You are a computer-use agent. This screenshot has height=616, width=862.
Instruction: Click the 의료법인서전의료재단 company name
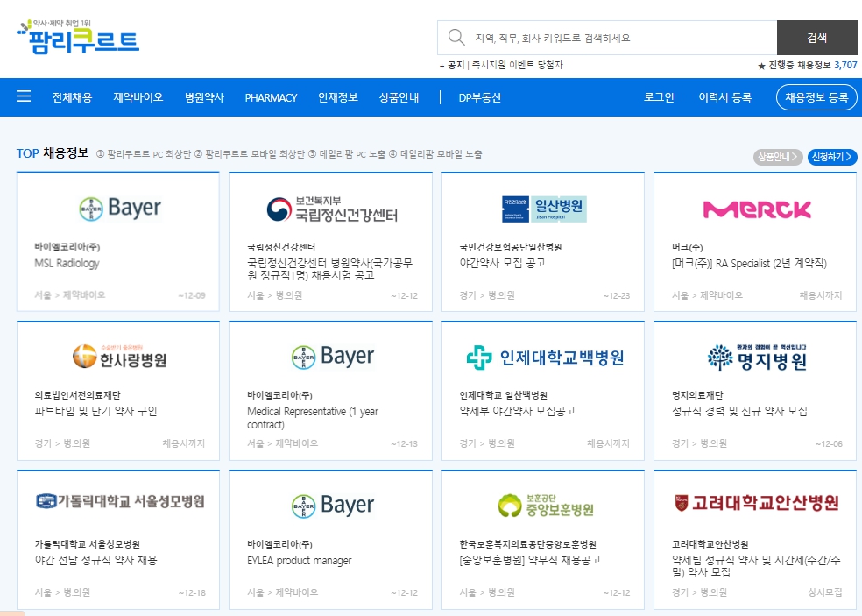[77, 395]
